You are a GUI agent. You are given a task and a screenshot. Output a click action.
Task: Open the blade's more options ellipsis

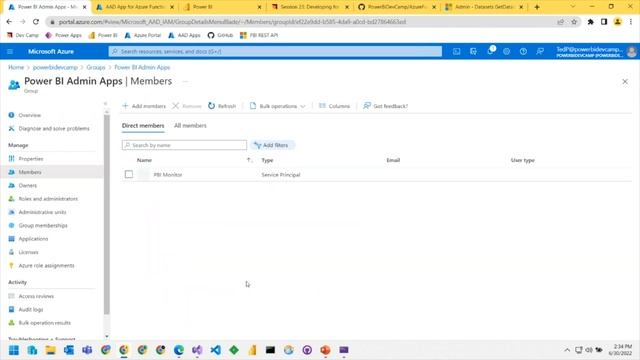tap(185, 82)
